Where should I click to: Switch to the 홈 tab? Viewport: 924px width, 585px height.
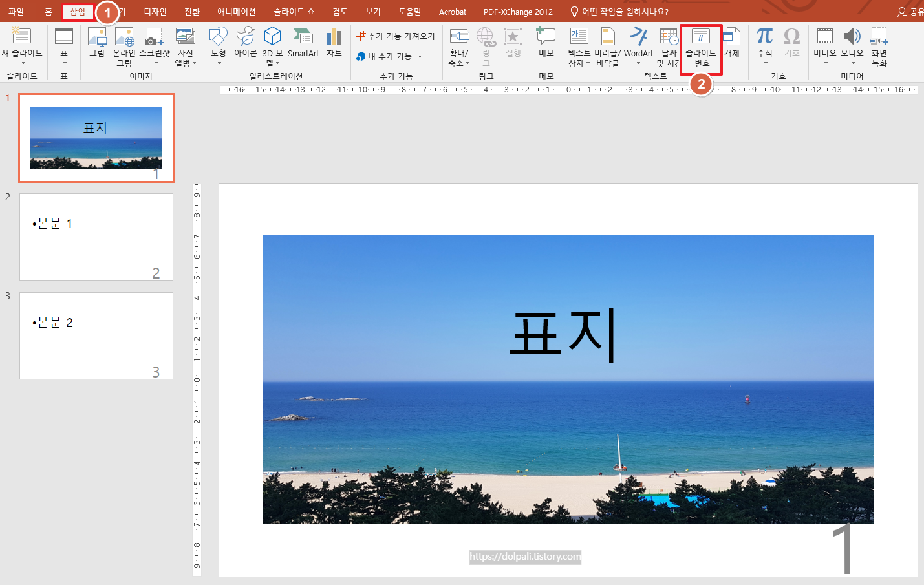click(48, 12)
